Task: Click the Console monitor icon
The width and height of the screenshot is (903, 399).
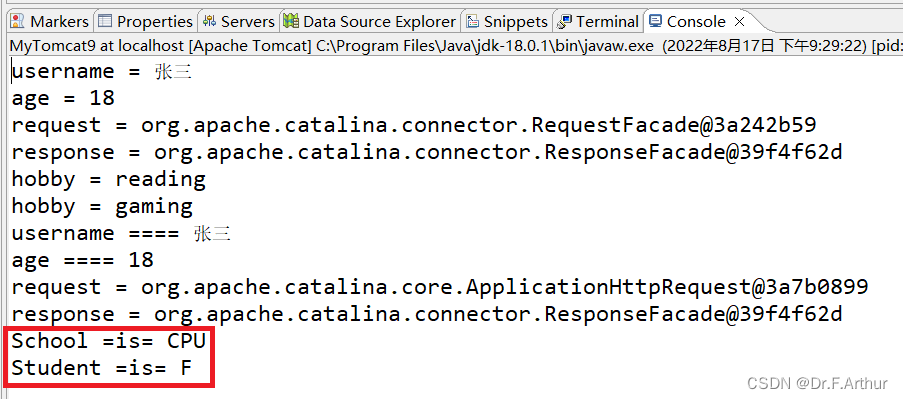Action: coord(655,21)
